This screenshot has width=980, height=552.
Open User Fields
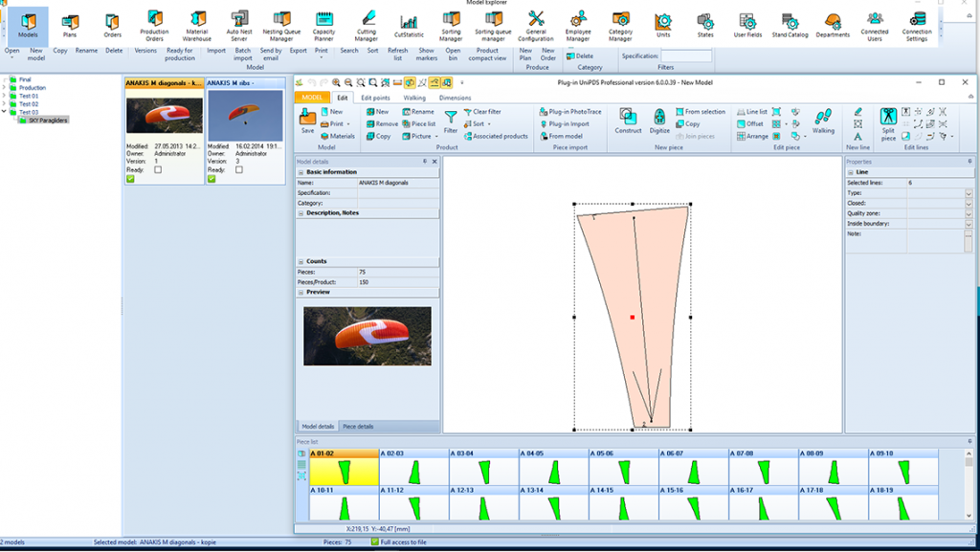[x=747, y=25]
